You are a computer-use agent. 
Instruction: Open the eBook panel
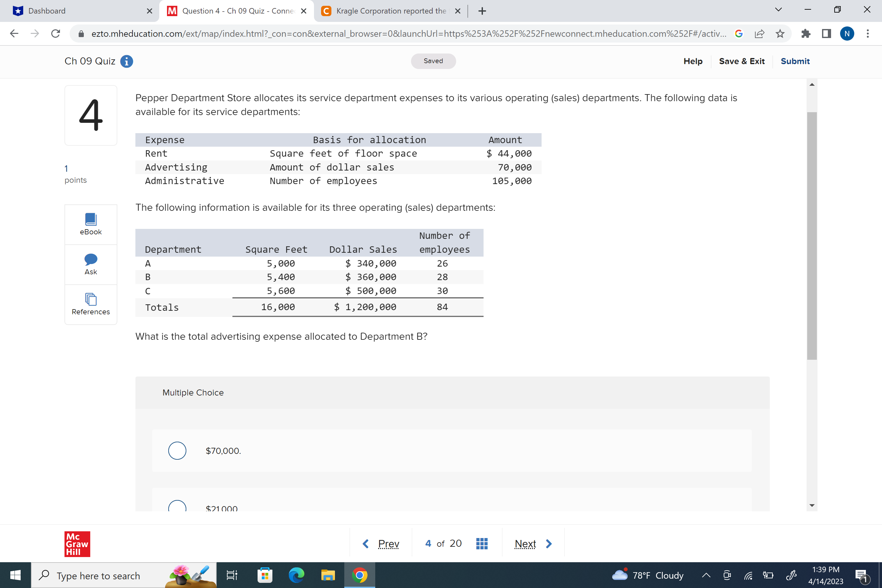(90, 224)
